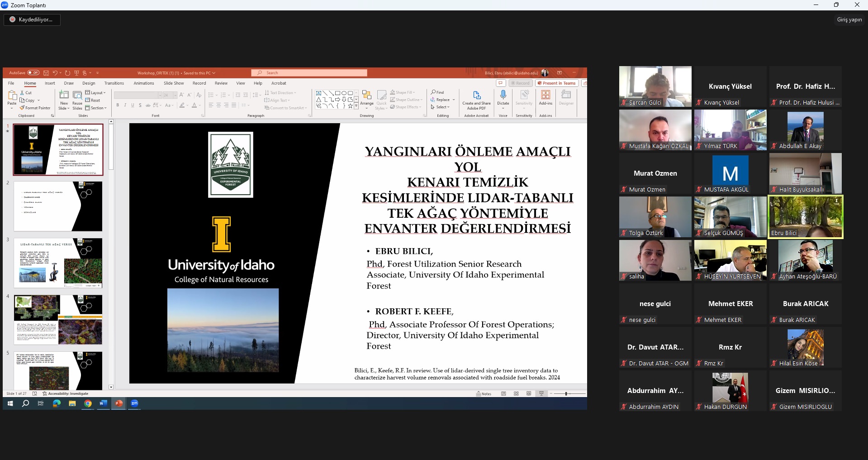Open the Comments icon near Record button
The image size is (868, 460).
[501, 83]
